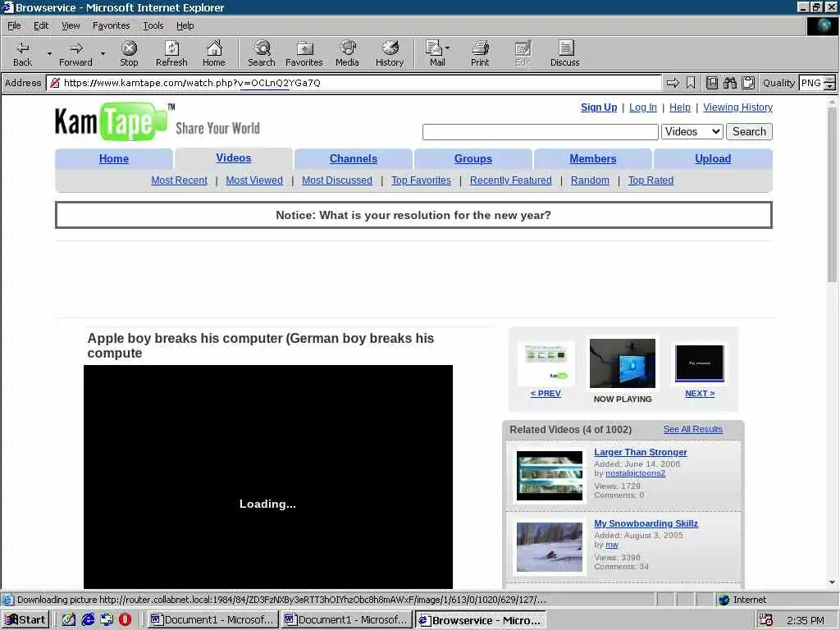Open Larger Than Stronger video link
Viewport: 840px width, 630px height.
[640, 452]
